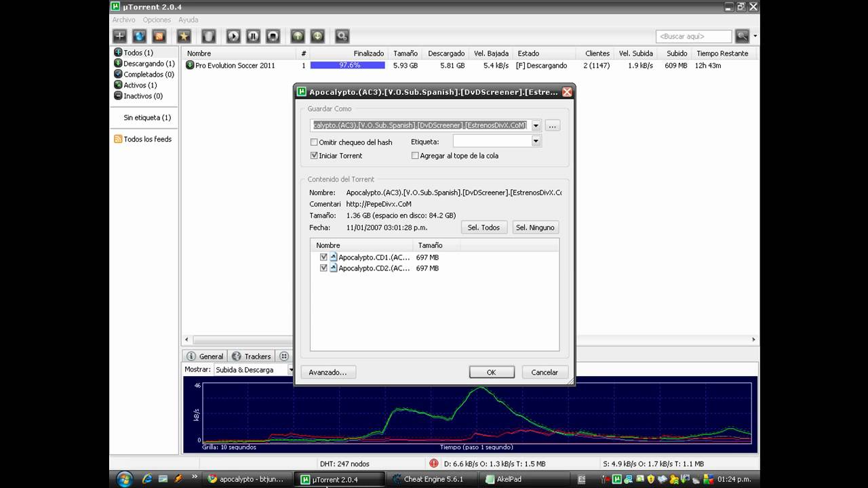This screenshot has width=868, height=488.
Task: Select Descargando (1) category
Action: (x=144, y=64)
